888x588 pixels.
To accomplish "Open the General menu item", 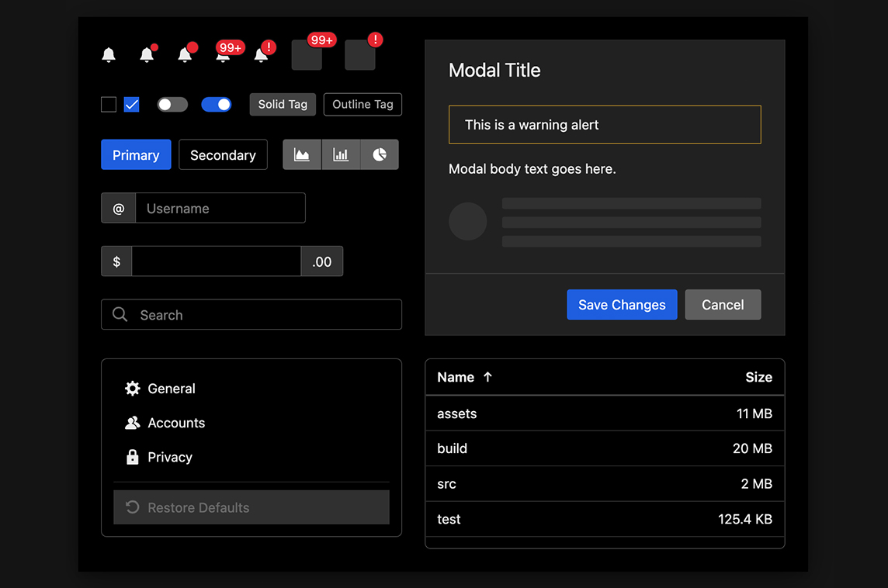I will pos(251,388).
